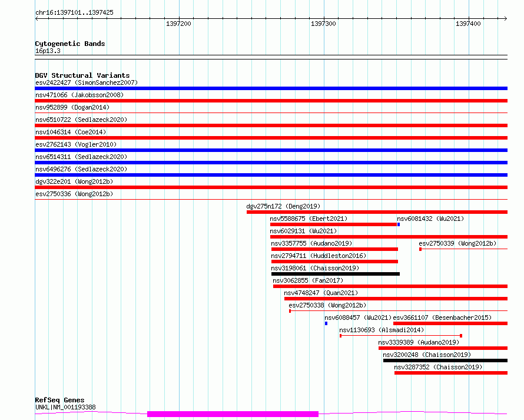
Task: Click the red bar under dgv275n172
Action: point(377,212)
